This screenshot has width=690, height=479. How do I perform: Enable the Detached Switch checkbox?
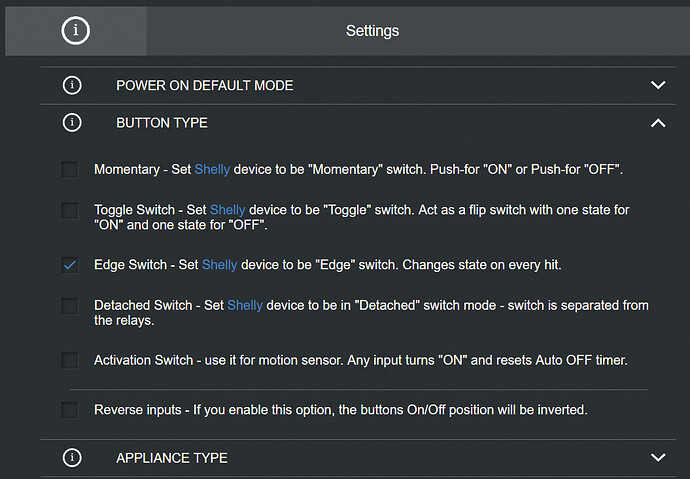(x=70, y=306)
